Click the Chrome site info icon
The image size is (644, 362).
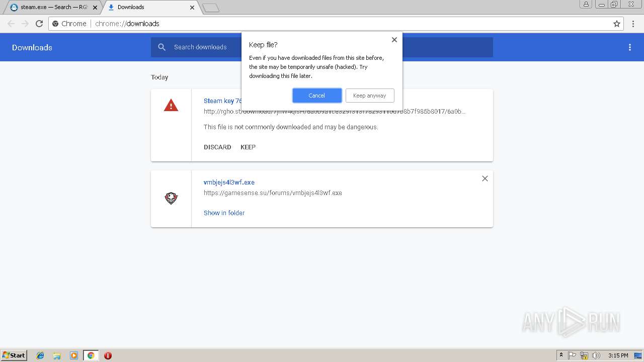tap(55, 24)
